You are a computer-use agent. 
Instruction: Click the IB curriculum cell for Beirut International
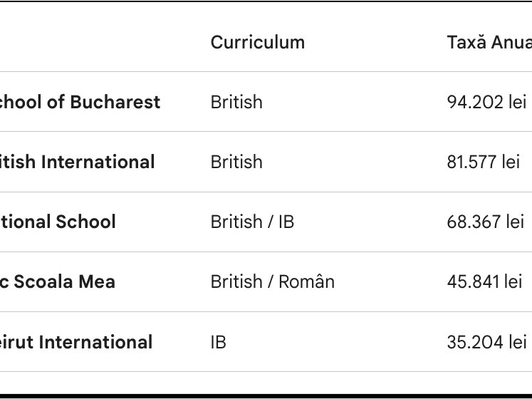(x=218, y=342)
